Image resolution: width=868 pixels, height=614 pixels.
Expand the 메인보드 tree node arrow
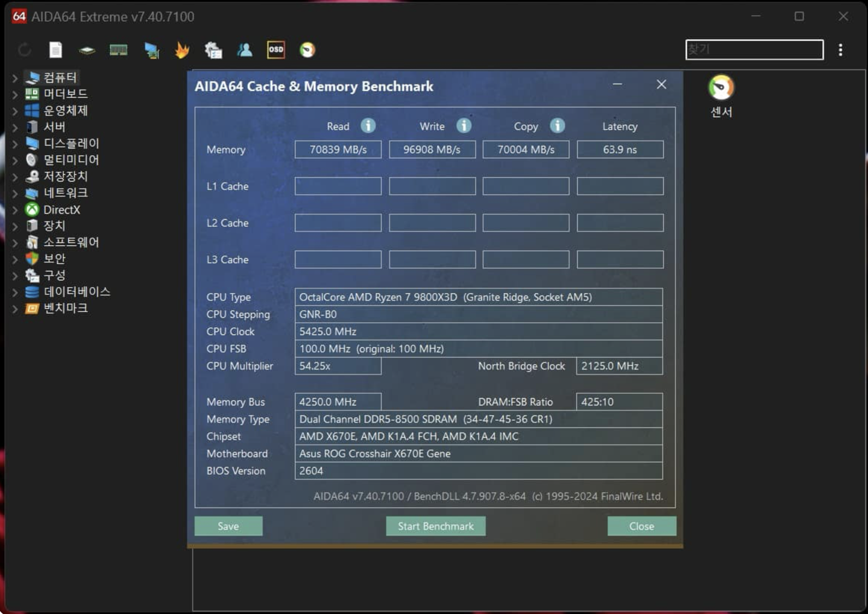(x=14, y=94)
